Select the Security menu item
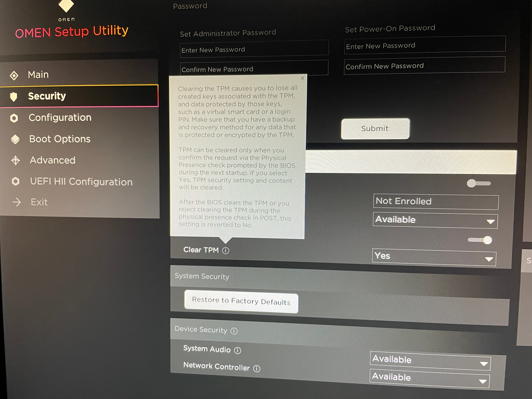This screenshot has width=532, height=399. pos(79,96)
